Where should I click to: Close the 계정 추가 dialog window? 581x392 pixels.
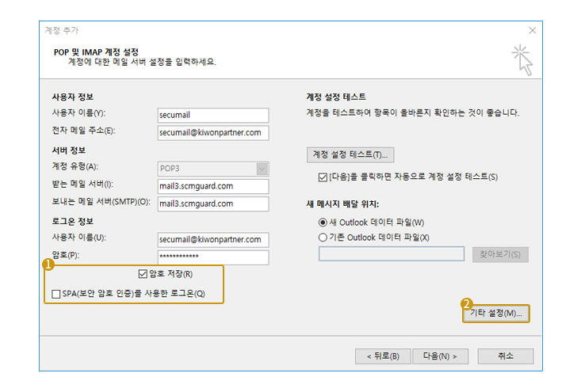(x=532, y=30)
